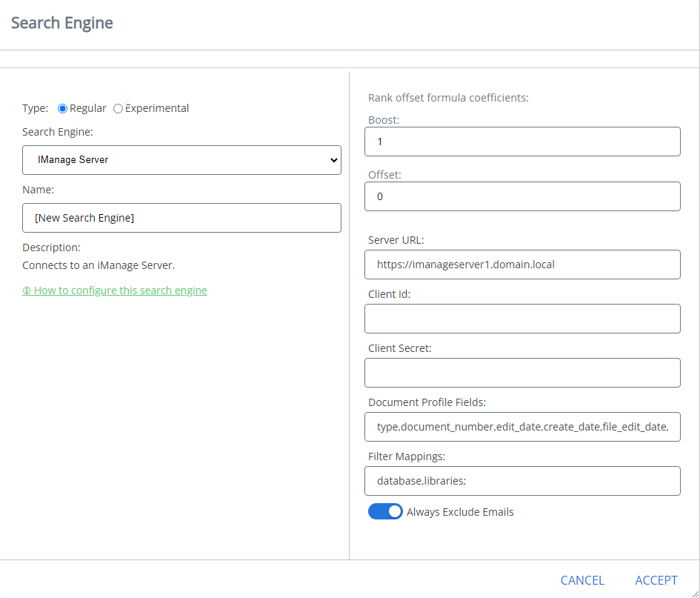700x598 pixels.
Task: Select the Experimental type radio button
Action: tap(119, 109)
